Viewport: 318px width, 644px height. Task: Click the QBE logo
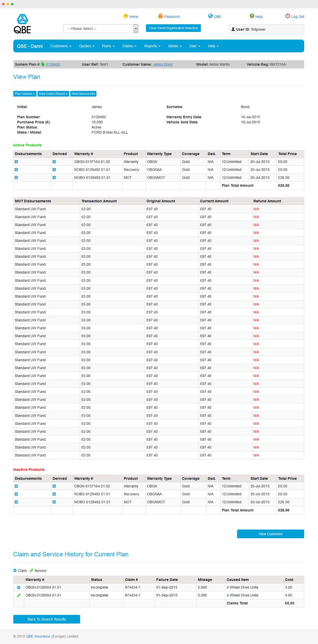[x=22, y=24]
